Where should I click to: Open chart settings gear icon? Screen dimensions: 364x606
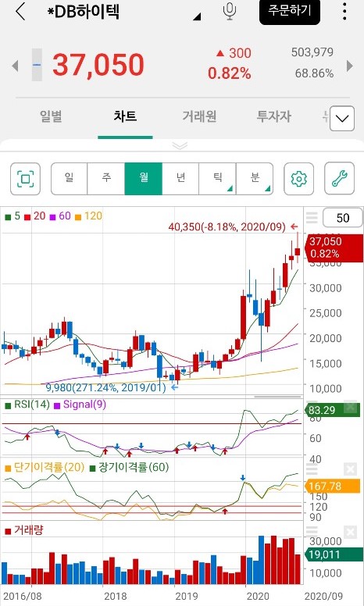pos(298,179)
